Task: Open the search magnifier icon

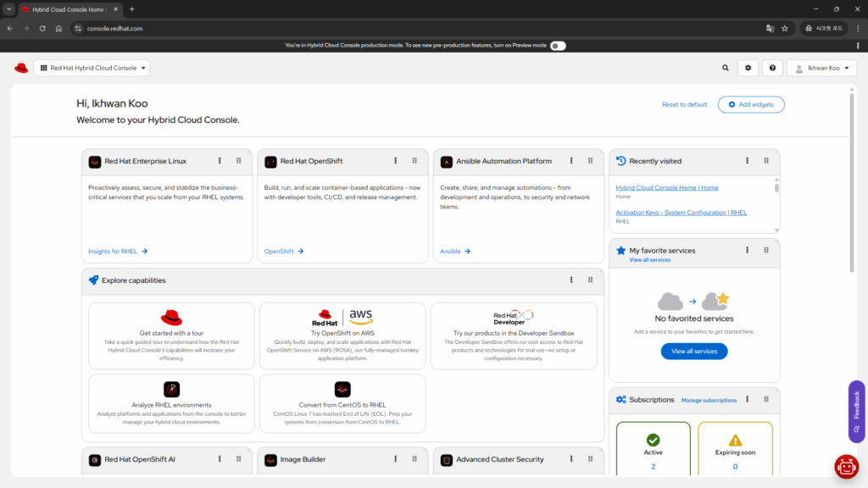Action: [x=725, y=68]
